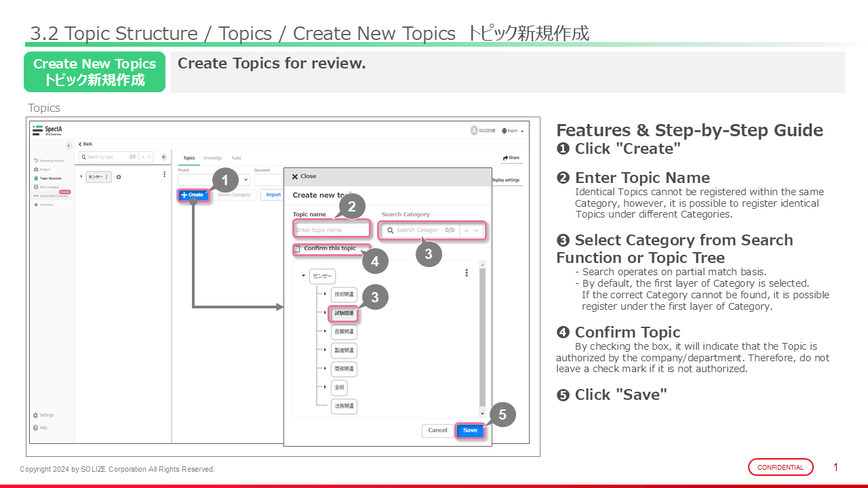Open Favorites star in the sidebar
868x488 pixels.
(36, 204)
